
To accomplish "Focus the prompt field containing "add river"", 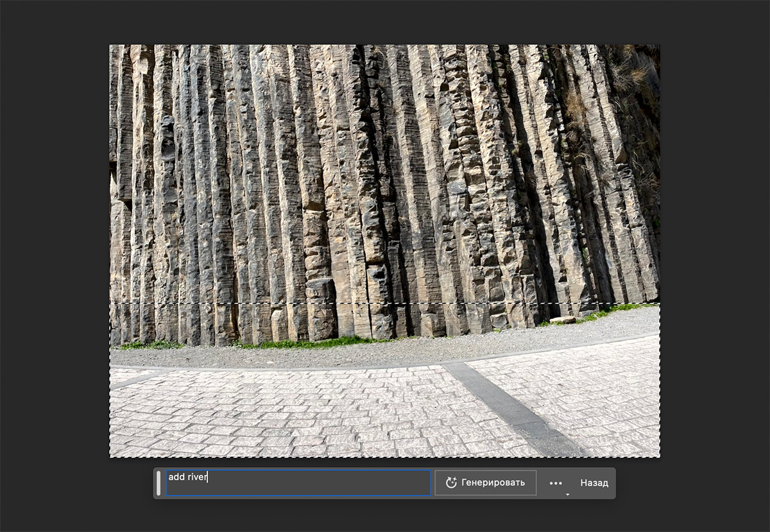I will coord(298,483).
